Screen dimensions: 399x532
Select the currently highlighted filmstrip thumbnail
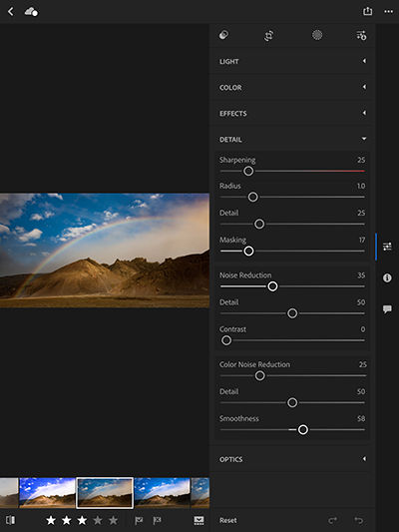pyautogui.click(x=105, y=493)
